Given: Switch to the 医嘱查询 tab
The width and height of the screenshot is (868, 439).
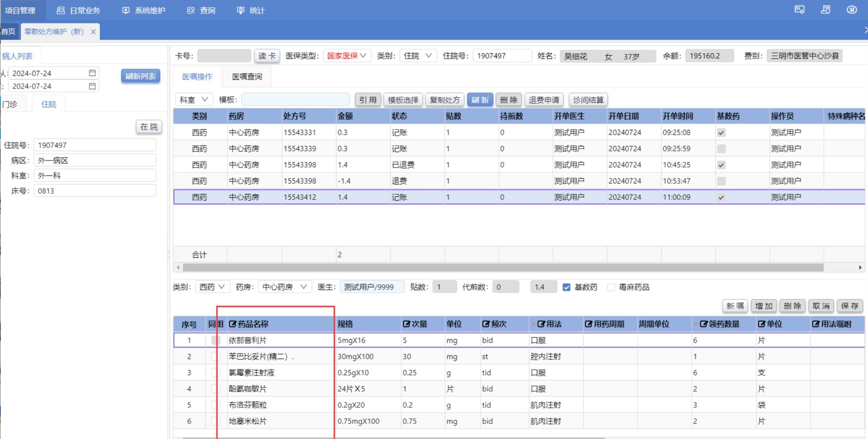Looking at the screenshot, I should tap(247, 77).
